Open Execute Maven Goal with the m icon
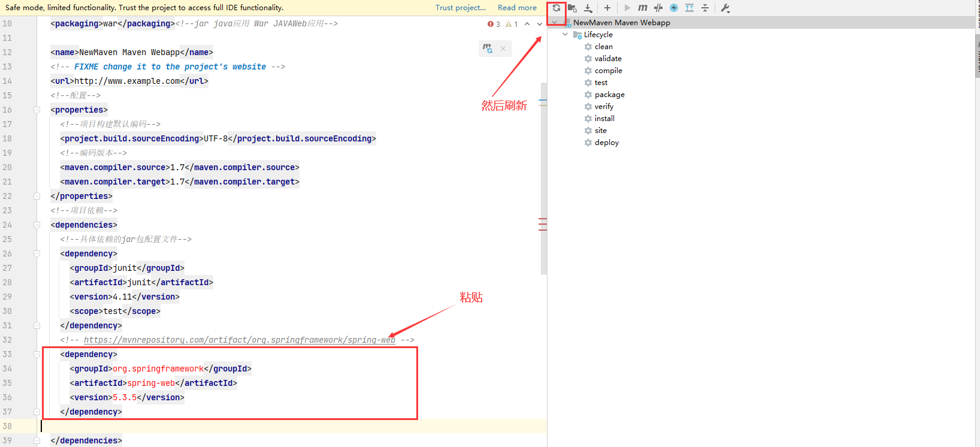 coord(643,8)
